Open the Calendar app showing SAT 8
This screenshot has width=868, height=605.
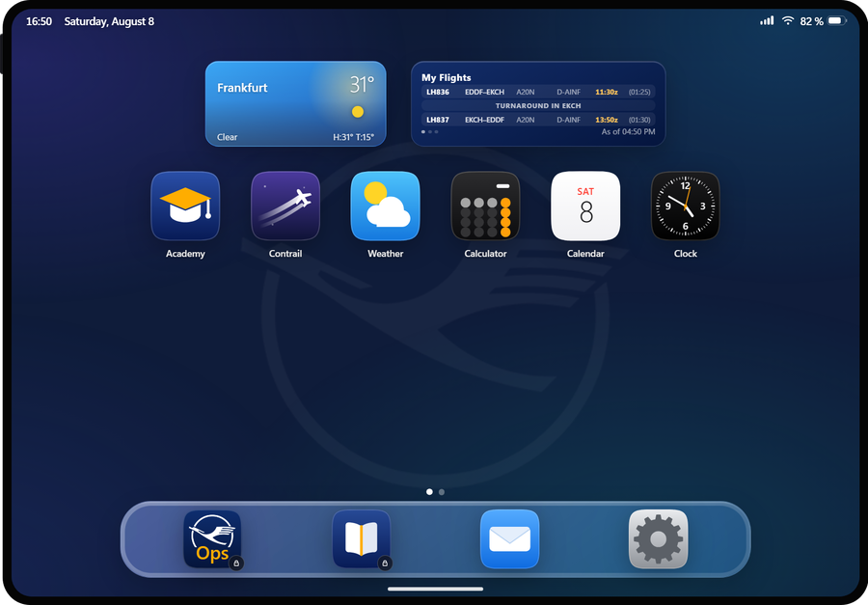(x=585, y=206)
